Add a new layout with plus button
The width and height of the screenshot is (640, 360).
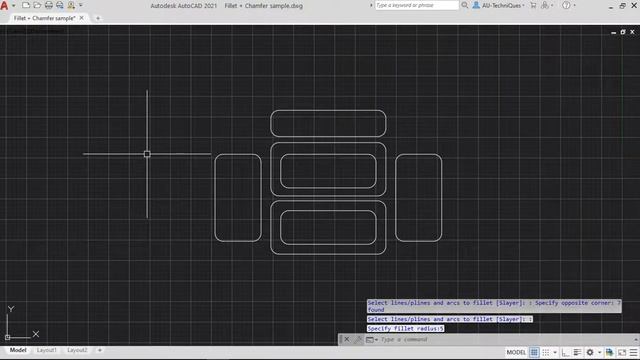pos(100,350)
